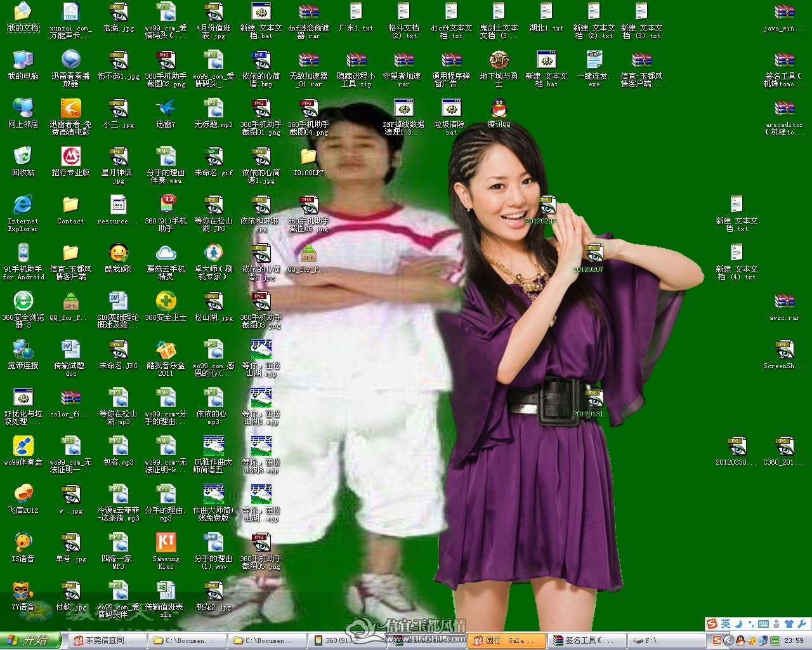Click the 23:59 taskbar clock
Screen dimensions: 812x650
[x=794, y=640]
